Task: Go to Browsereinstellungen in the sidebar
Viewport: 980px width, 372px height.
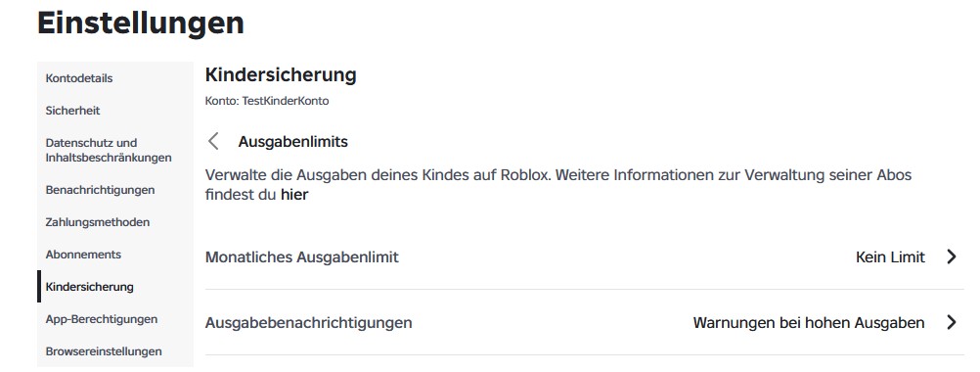Action: [104, 351]
